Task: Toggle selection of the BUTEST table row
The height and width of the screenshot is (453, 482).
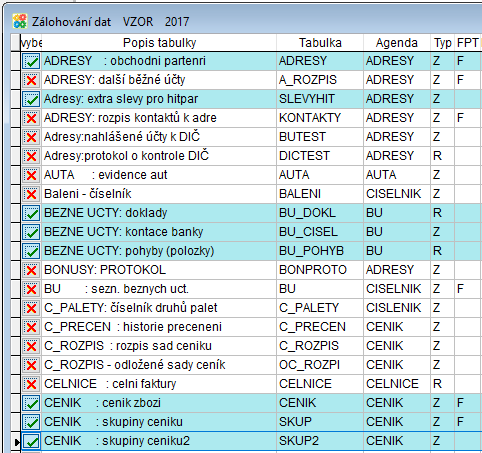Action: pyautogui.click(x=31, y=137)
